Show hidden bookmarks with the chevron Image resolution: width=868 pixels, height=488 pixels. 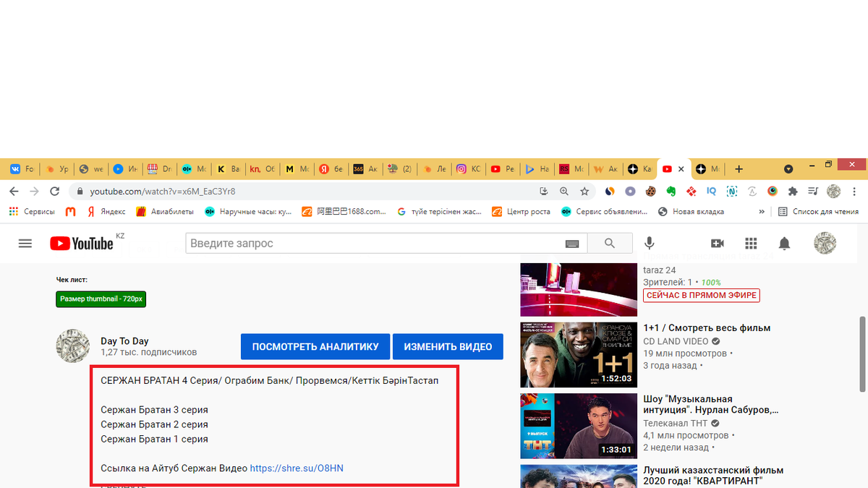click(761, 212)
